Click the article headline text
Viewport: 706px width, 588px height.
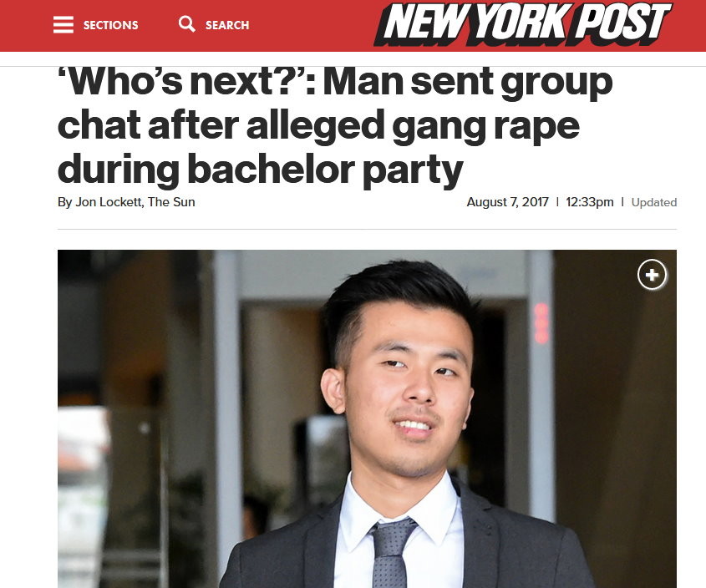[x=335, y=125]
